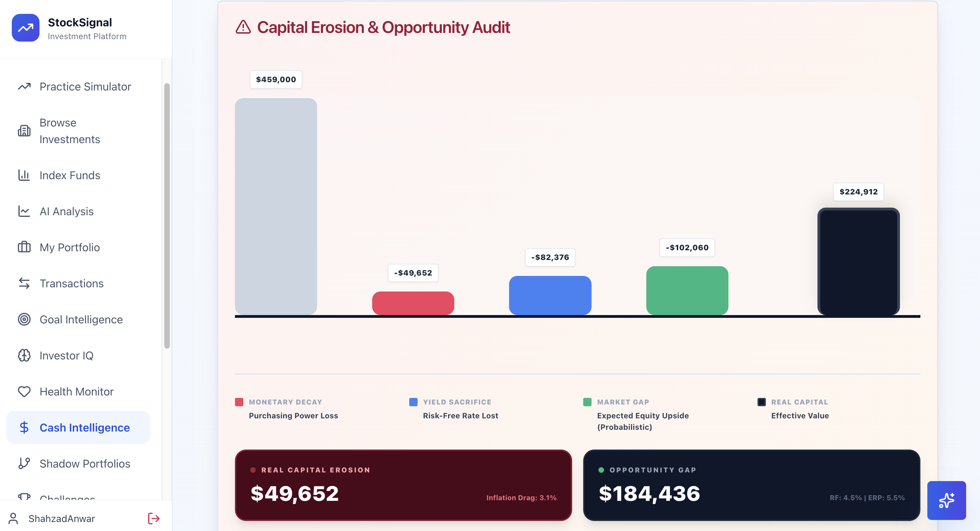Open Practice Simulator page
980x531 pixels.
click(78, 87)
